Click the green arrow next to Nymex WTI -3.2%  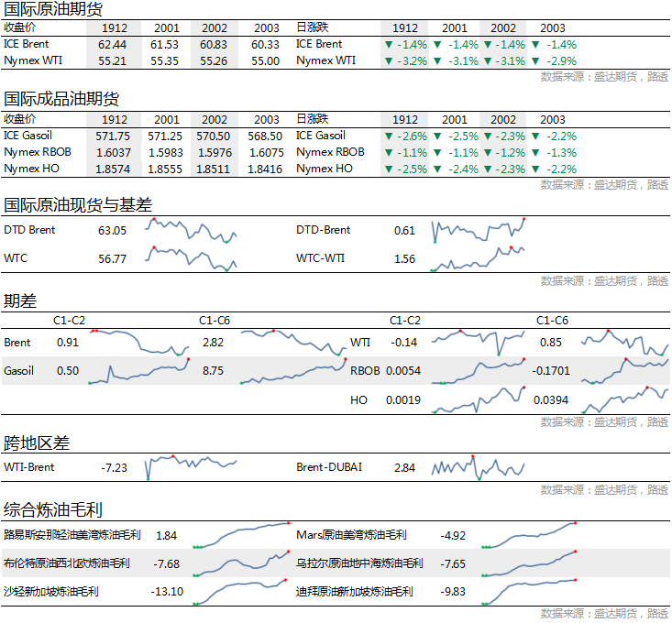[x=389, y=60]
